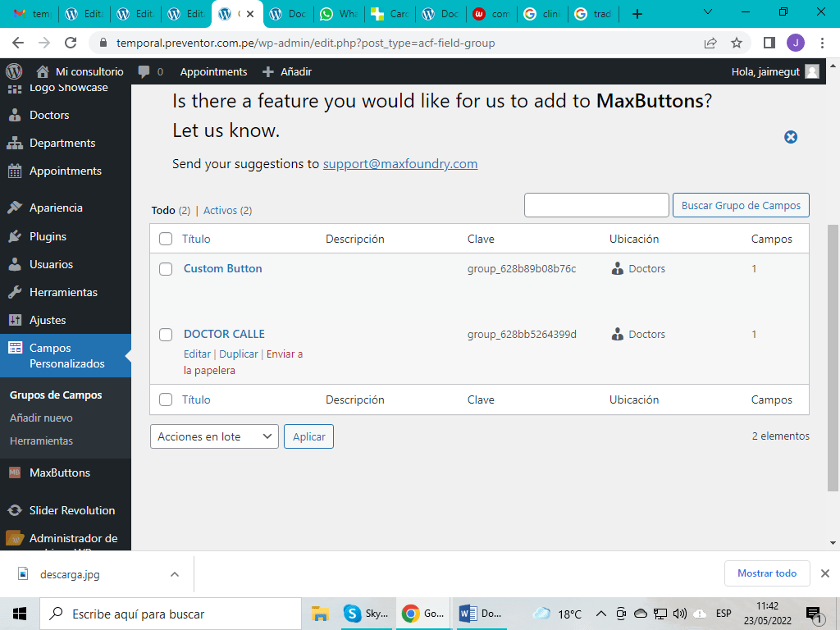Click the browser address bar URL
The image size is (840, 630).
click(305, 43)
